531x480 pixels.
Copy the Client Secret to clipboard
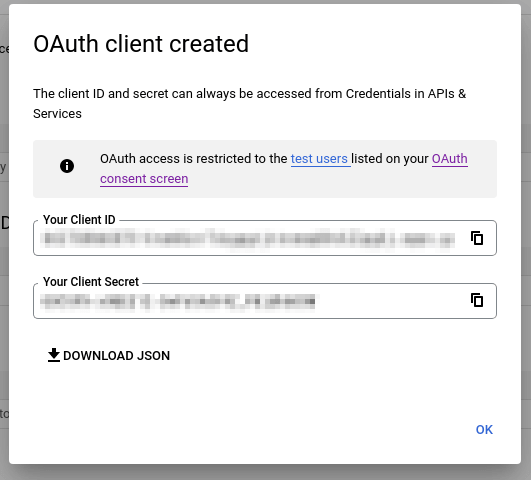tap(477, 300)
